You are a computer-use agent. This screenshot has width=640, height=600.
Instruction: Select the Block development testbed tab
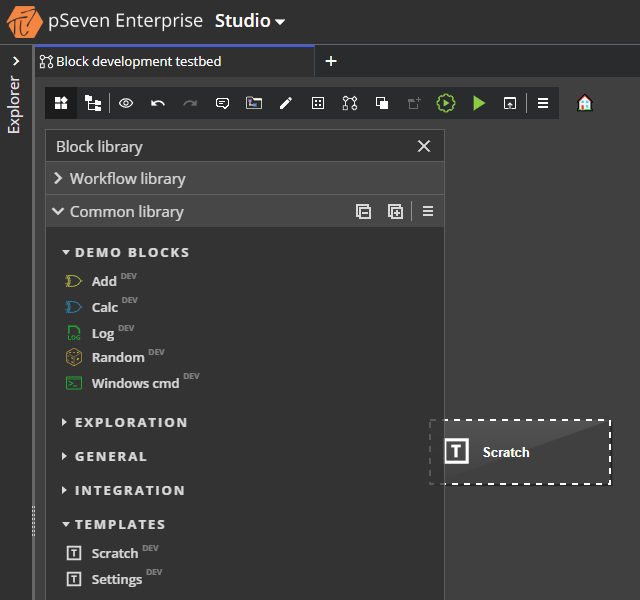[x=138, y=61]
